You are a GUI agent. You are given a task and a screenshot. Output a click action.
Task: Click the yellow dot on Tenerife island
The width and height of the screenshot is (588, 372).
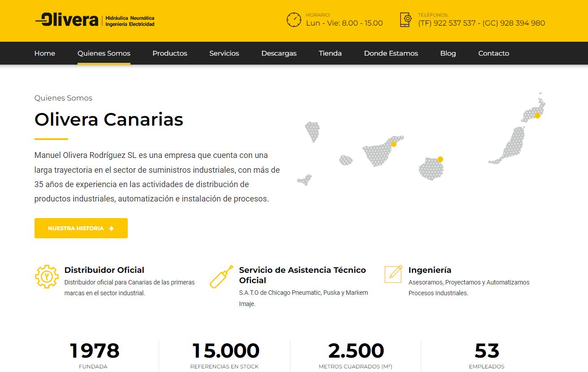(x=393, y=144)
